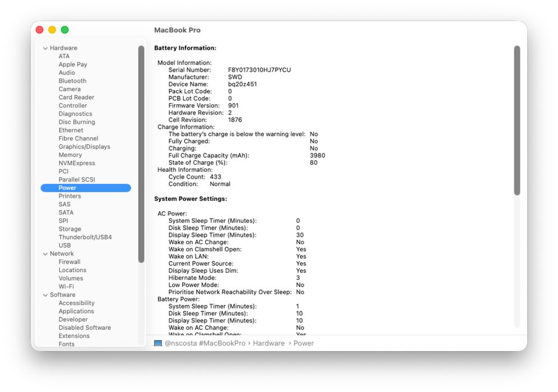
Task: Click manufacturer value SWD
Action: 235,77
